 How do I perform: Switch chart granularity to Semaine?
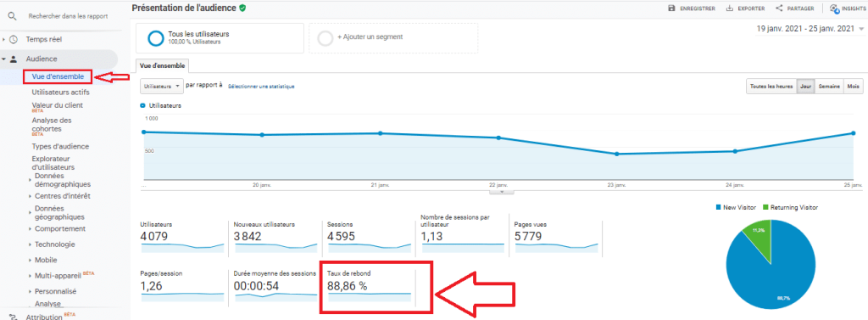(829, 87)
